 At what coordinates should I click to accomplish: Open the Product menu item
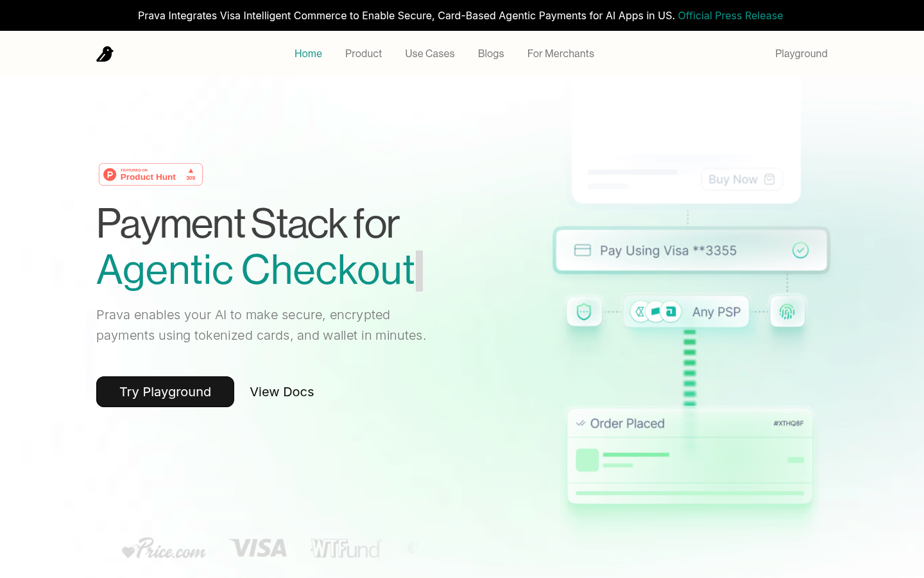(x=363, y=53)
